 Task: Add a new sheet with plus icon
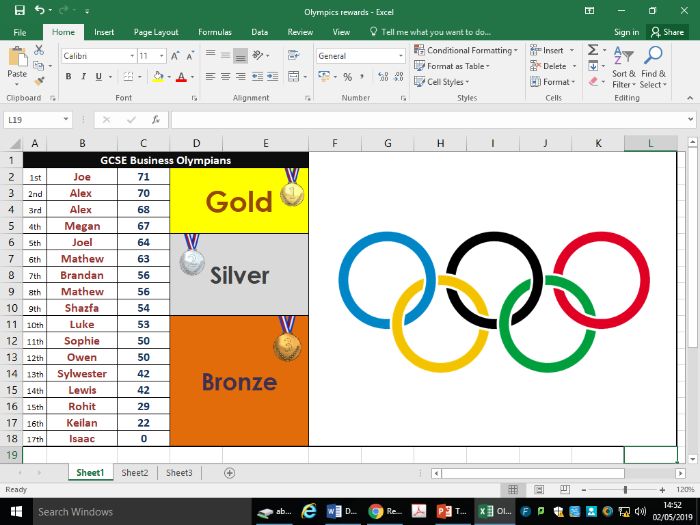pyautogui.click(x=229, y=473)
